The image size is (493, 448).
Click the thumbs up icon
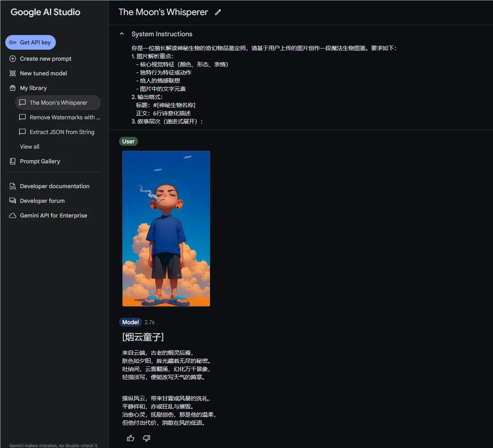[130, 438]
